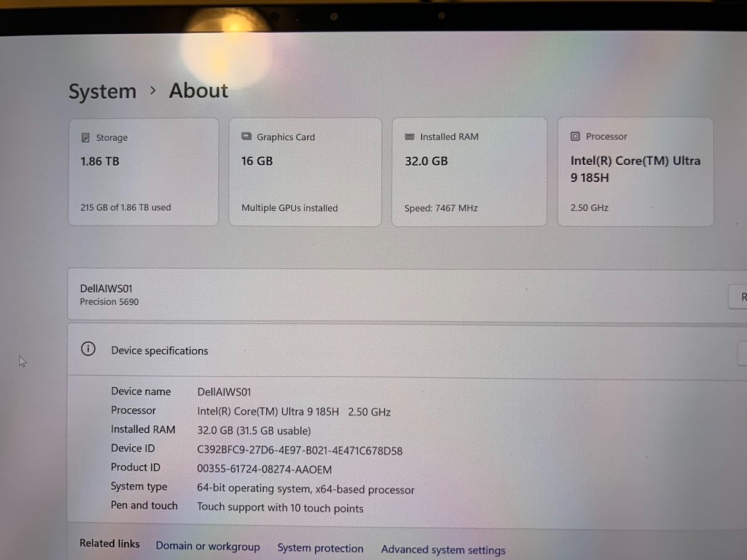Click the breadcrumb chevron between System and About

(x=153, y=91)
